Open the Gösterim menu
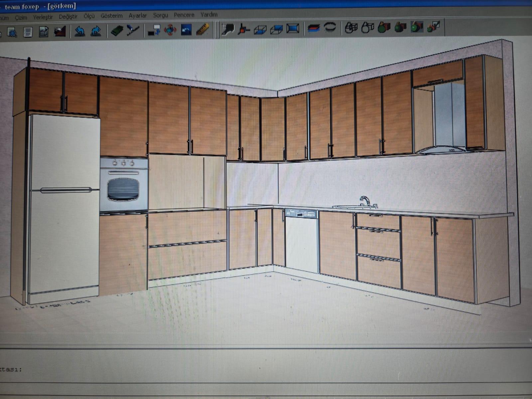 pos(111,16)
